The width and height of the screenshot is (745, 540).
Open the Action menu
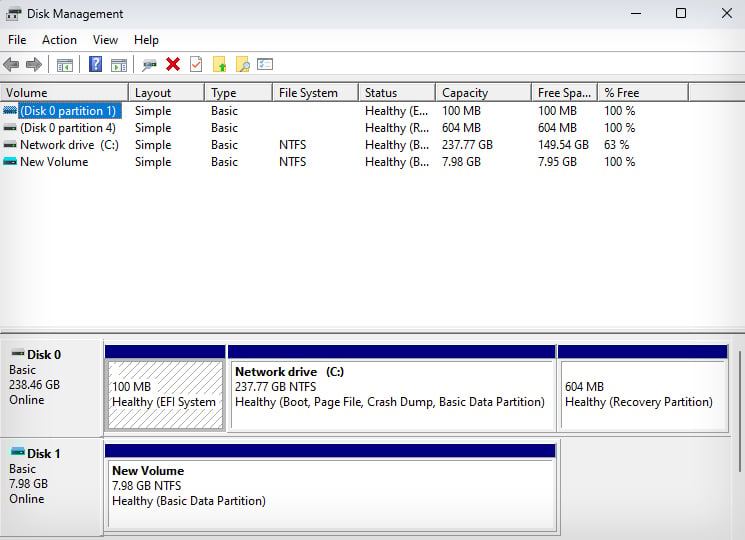pyautogui.click(x=59, y=40)
